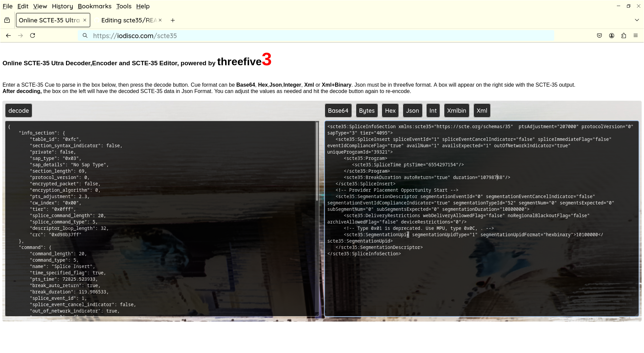The width and height of the screenshot is (644, 353).
Task: Open the Pocket save icon
Action: click(599, 35)
